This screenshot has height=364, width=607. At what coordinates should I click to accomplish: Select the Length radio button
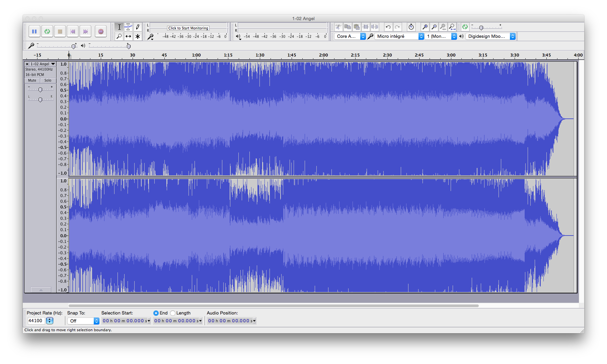(173, 313)
